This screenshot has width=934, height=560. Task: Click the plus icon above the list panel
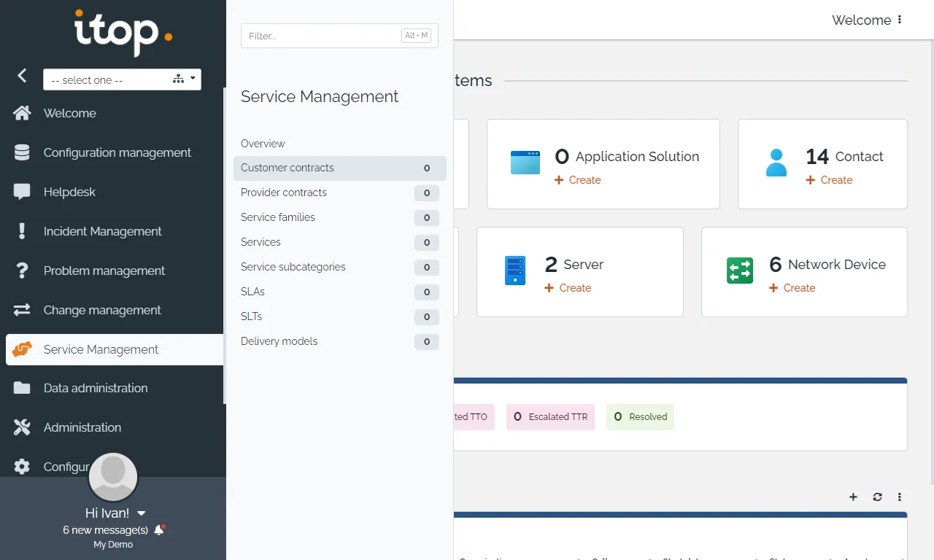(853, 497)
